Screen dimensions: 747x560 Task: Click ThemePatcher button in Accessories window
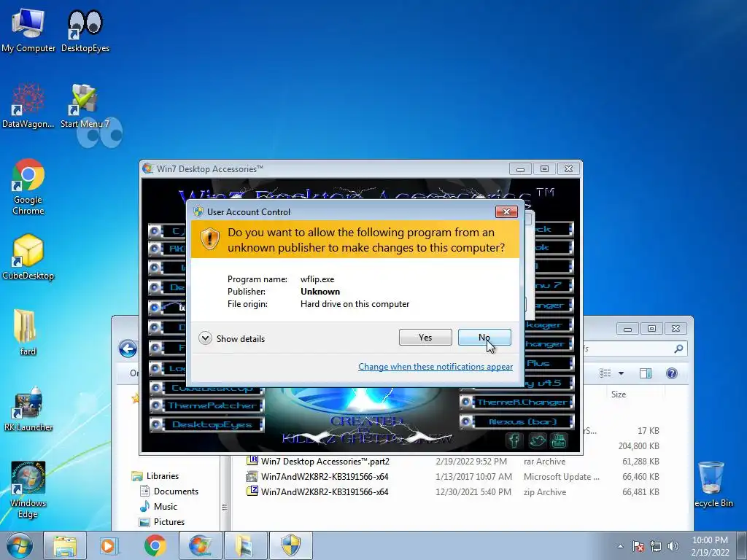(206, 405)
